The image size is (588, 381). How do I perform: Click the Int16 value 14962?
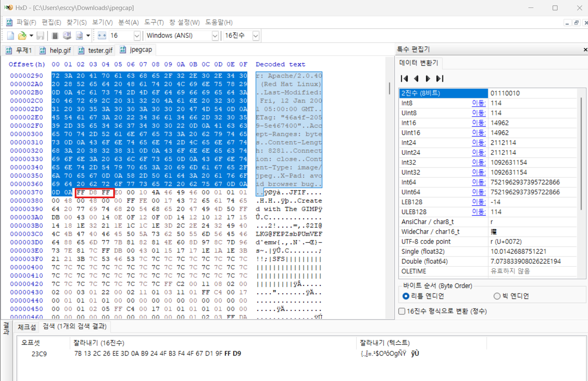pos(500,123)
